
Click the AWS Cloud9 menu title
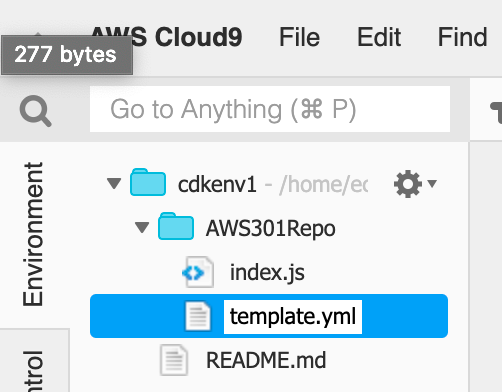[166, 37]
